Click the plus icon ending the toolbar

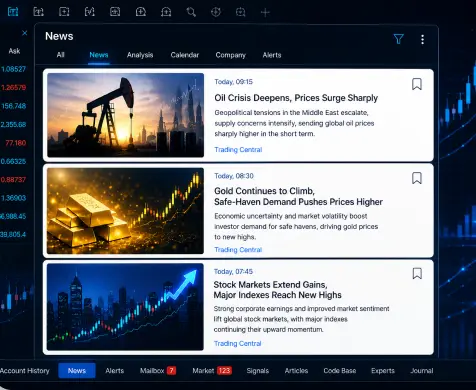(265, 13)
